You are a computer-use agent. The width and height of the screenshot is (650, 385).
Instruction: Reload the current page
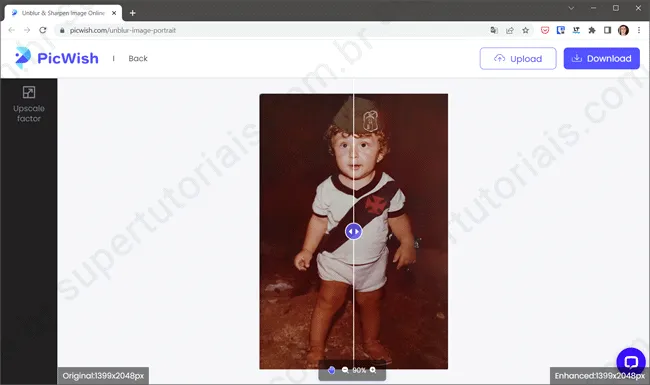(43, 30)
